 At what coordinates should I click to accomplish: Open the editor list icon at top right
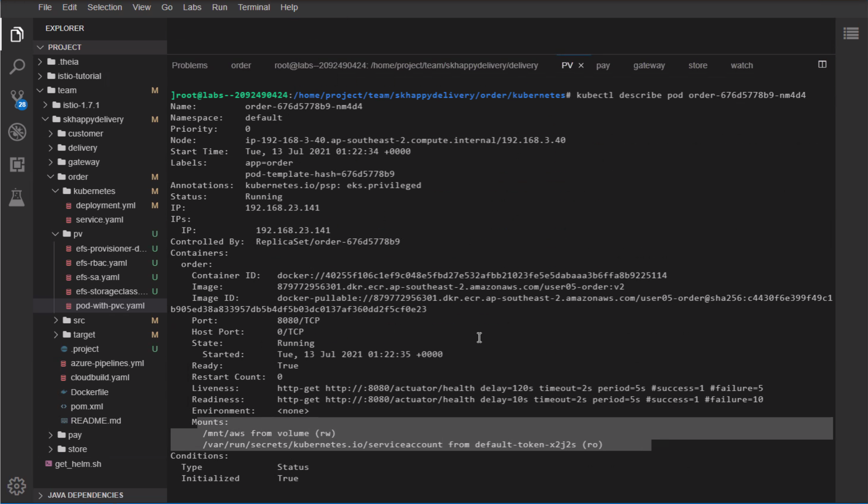pos(851,33)
